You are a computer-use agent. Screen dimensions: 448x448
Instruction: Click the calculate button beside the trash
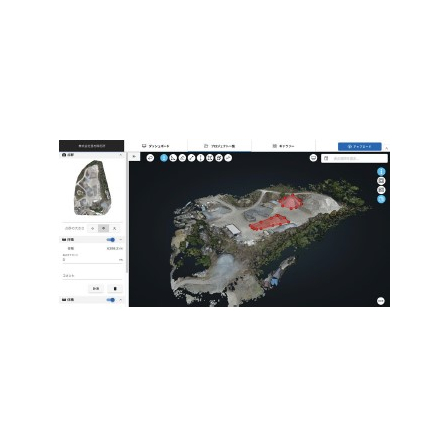96,289
